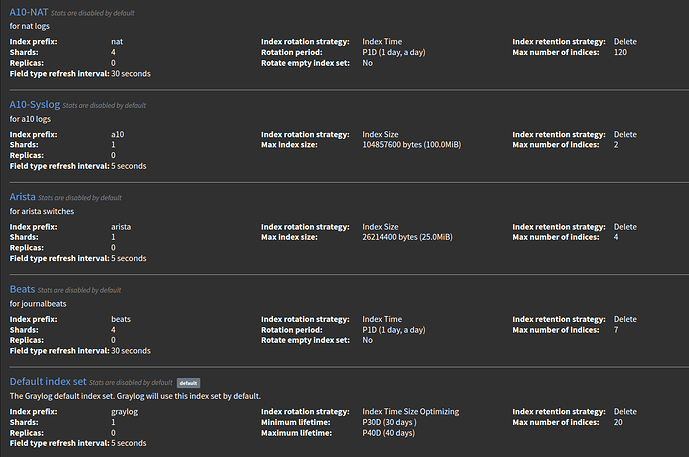Click A10-NAT max number of indices 120
Image resolution: width=689 pixels, height=457 pixels.
(x=620, y=52)
